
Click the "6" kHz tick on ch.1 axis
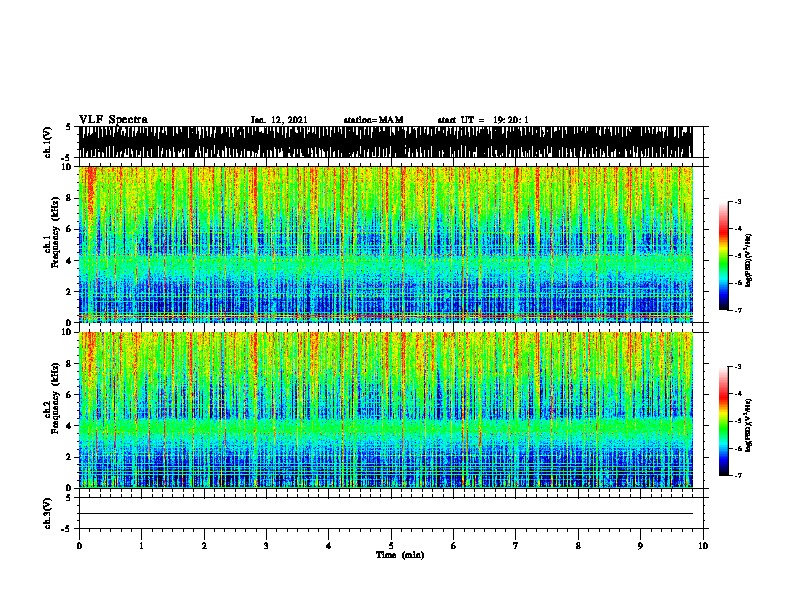pyautogui.click(x=70, y=229)
